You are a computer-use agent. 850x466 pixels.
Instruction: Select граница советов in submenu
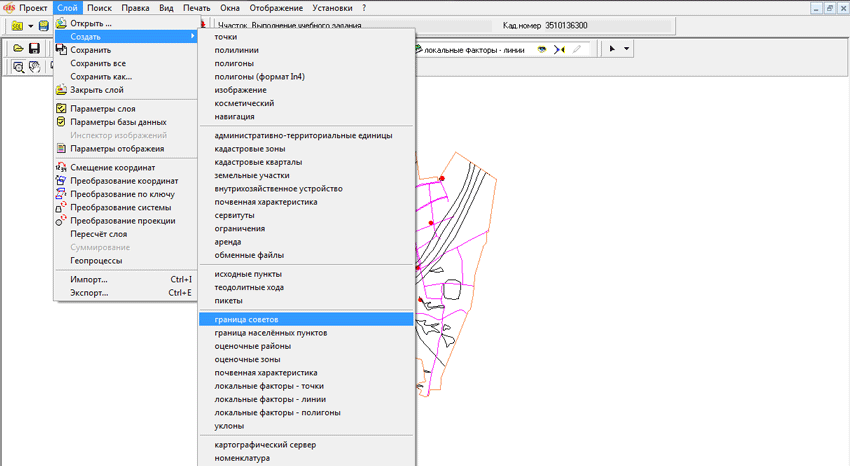306,319
